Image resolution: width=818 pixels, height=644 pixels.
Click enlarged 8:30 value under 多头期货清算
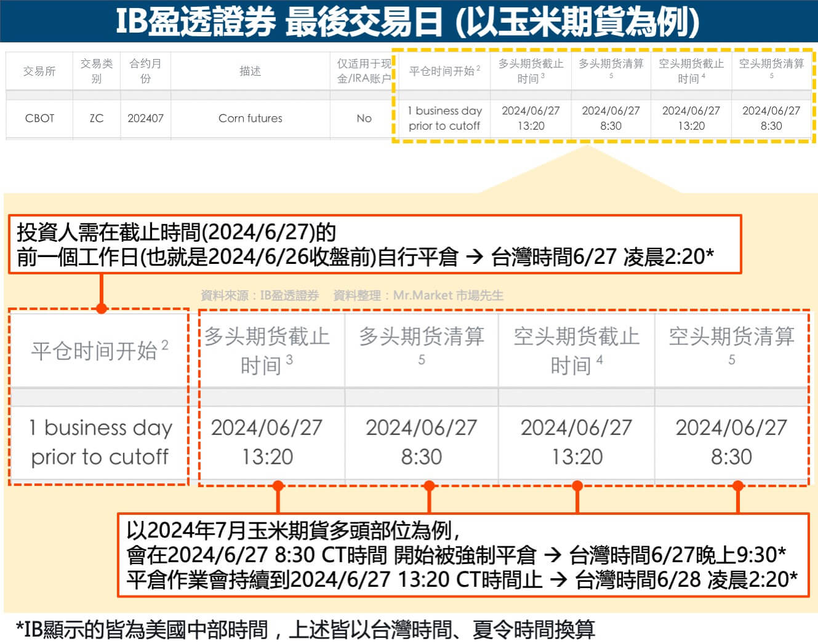click(x=422, y=457)
